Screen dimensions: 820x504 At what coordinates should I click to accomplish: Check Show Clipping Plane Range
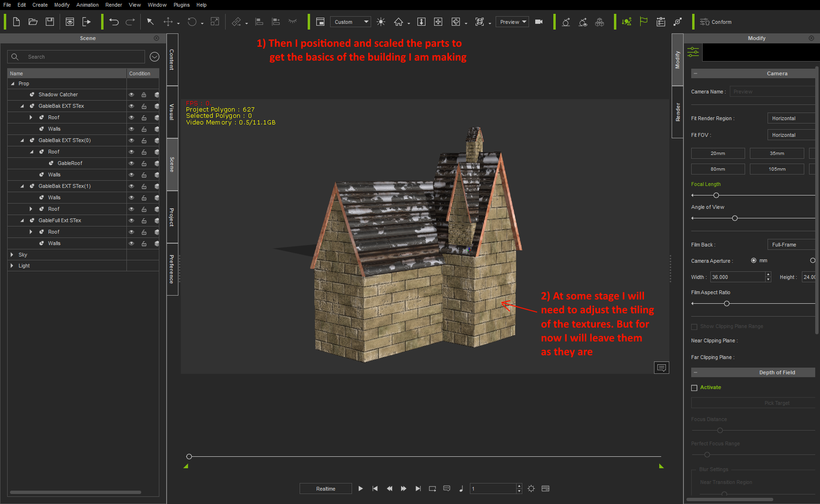point(694,327)
